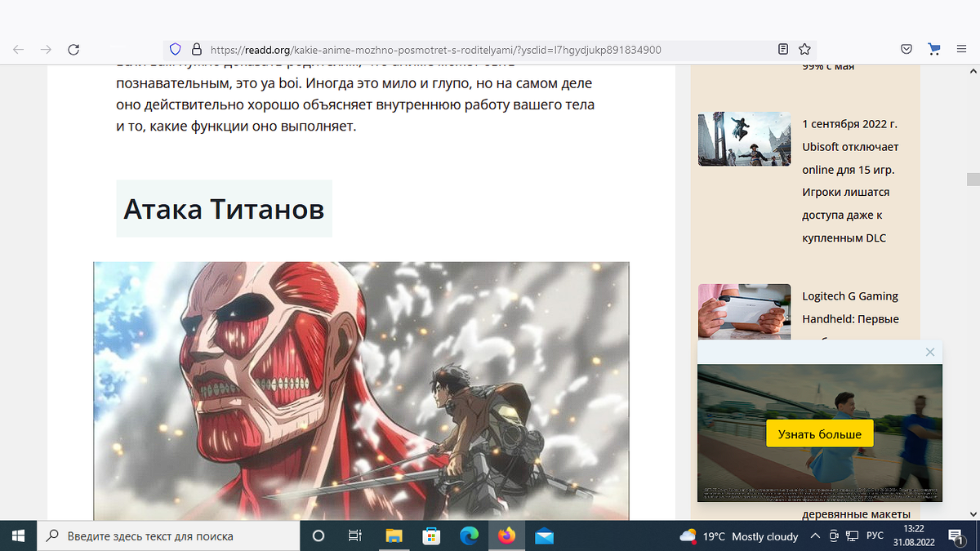Open Task View on the taskbar

tap(355, 535)
